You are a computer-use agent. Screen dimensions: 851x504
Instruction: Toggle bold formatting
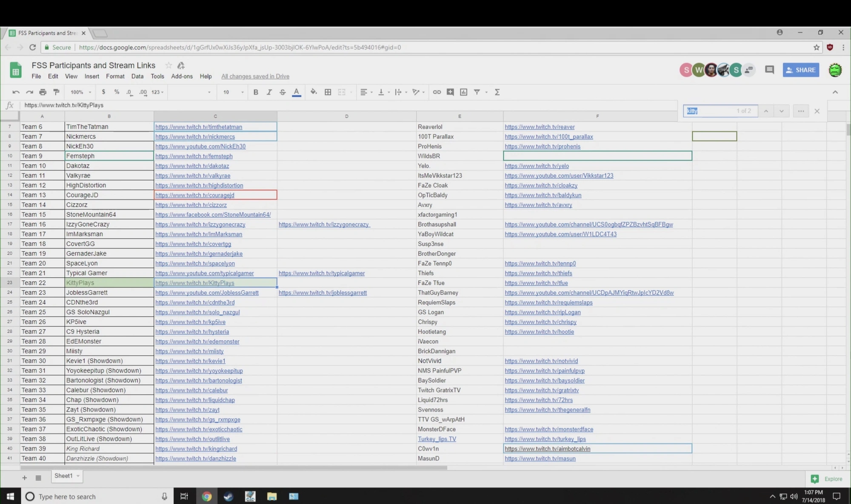point(256,92)
